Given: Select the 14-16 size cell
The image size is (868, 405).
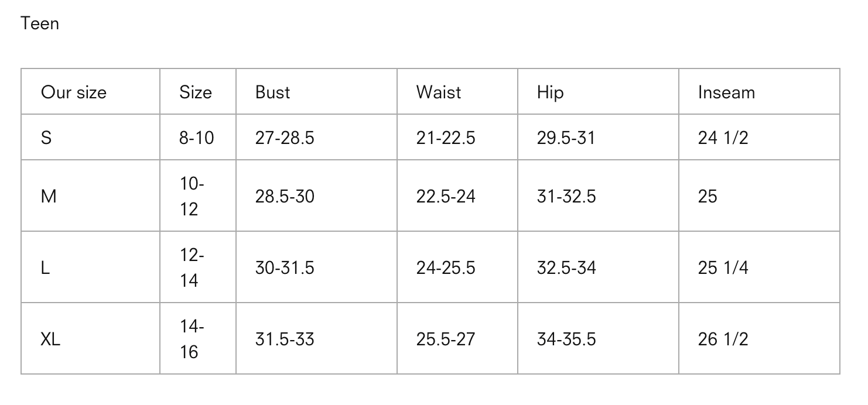Looking at the screenshot, I should tap(192, 339).
